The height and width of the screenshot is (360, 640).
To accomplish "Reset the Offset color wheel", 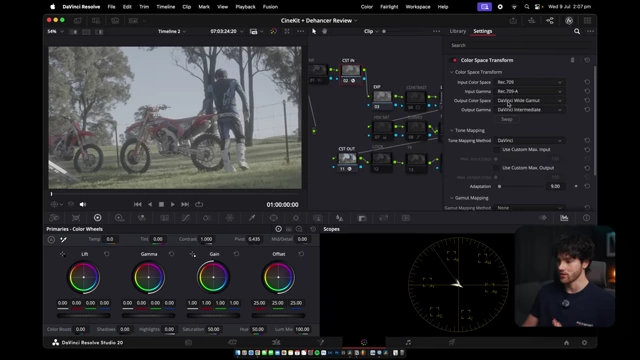I will [301, 254].
